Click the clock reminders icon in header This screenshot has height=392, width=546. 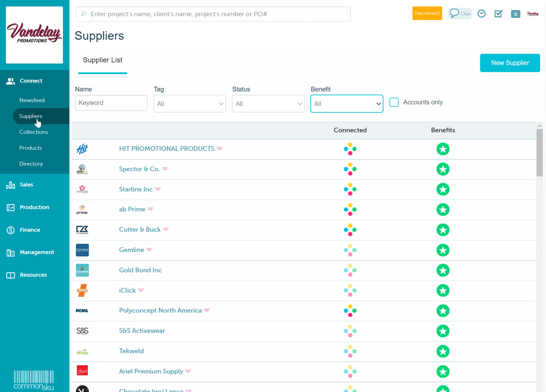click(482, 14)
